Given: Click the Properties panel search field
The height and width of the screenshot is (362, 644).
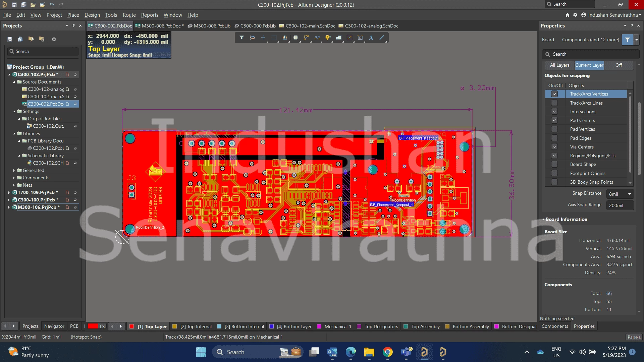Looking at the screenshot, I should pos(590,54).
